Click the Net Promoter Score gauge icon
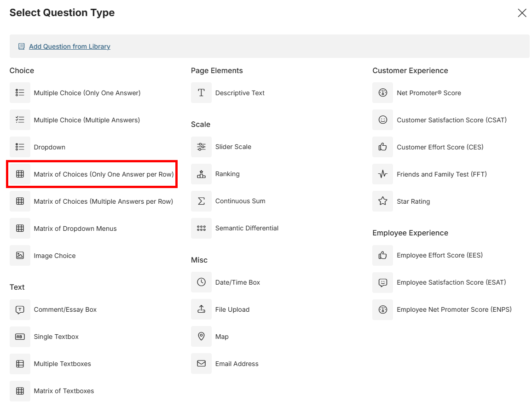532x412 pixels. pos(383,92)
